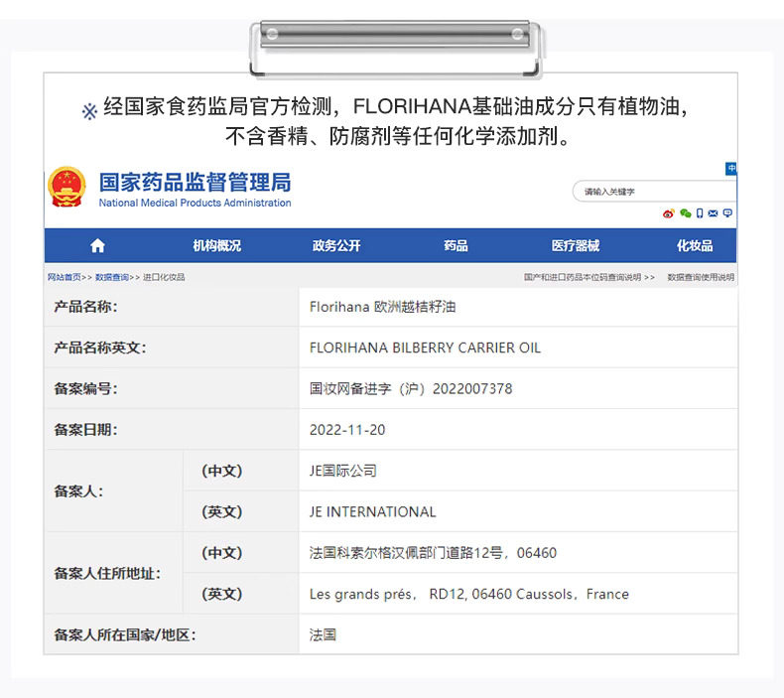The image size is (784, 698).
Task: Go to the home icon in navigation bar
Action: click(x=97, y=245)
